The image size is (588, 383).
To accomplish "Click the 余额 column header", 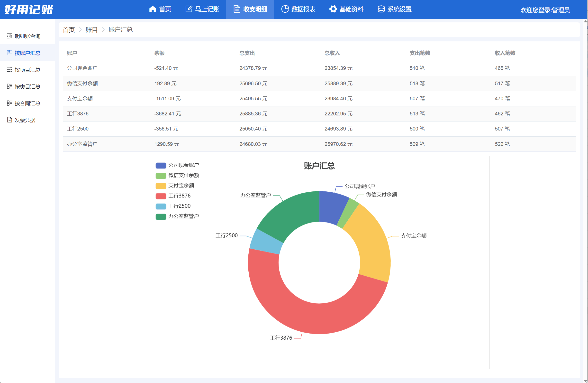I will click(x=159, y=53).
